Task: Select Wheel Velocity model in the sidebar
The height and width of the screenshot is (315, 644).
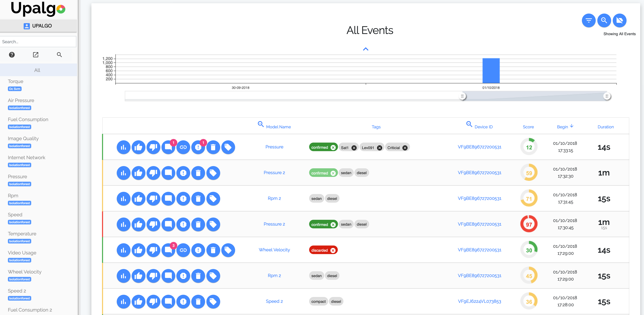Action: tap(25, 272)
